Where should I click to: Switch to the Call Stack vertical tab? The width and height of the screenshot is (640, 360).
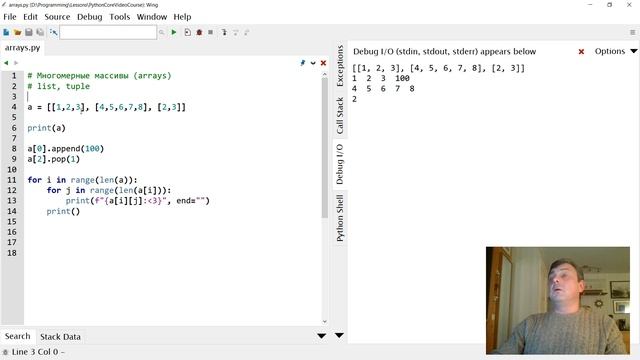pos(340,116)
